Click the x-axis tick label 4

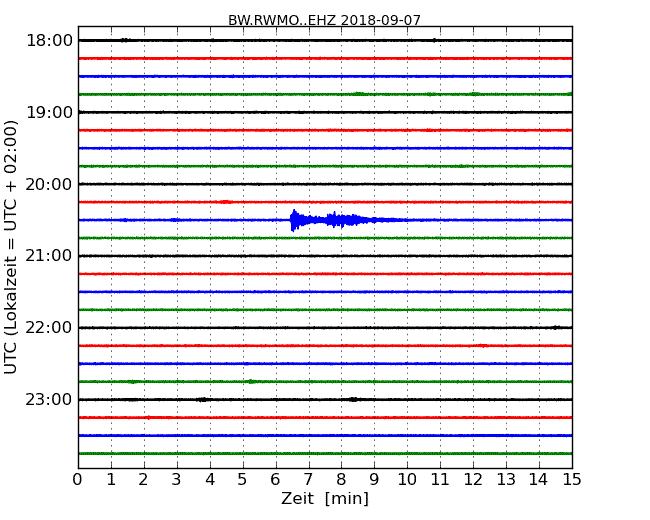coord(210,479)
